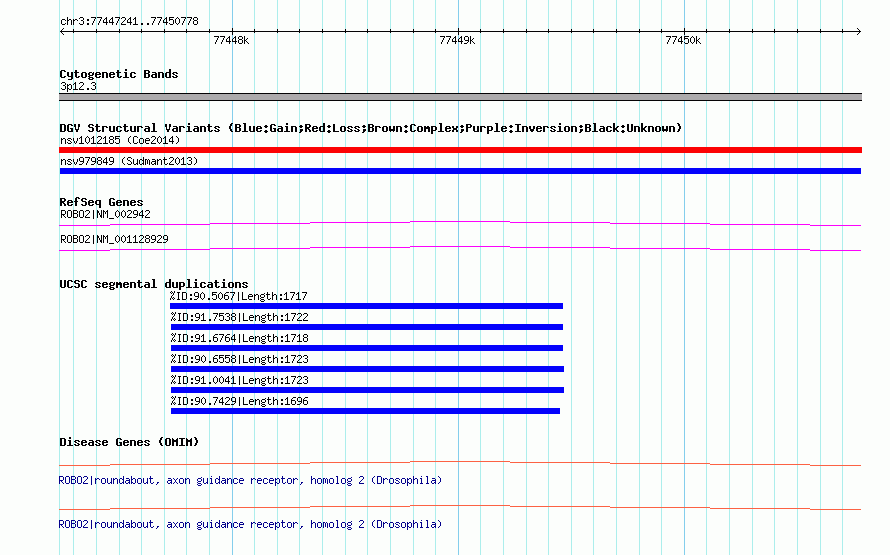Click the 77448k ruler position label
Screen dimensions: 890x555
coord(231,40)
